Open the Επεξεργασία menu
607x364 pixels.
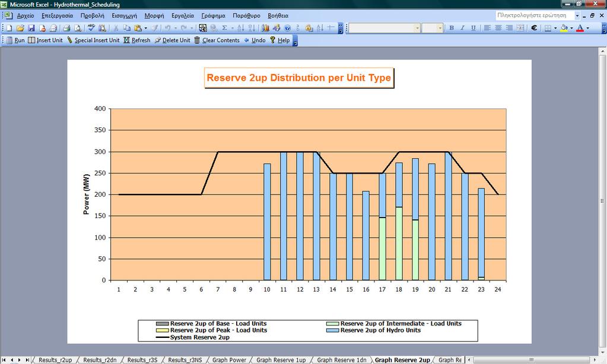58,15
